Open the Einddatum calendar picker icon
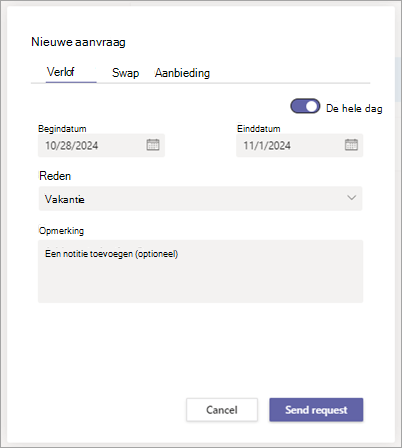 coord(351,145)
